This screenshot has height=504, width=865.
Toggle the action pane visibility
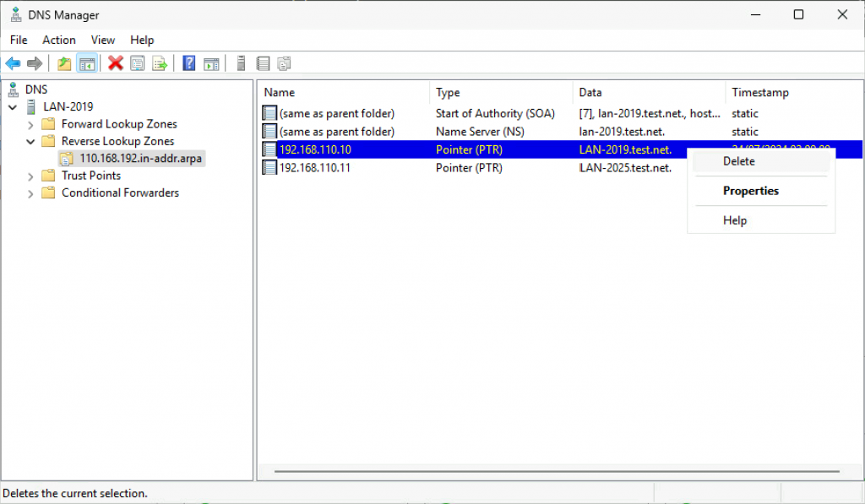pos(212,62)
